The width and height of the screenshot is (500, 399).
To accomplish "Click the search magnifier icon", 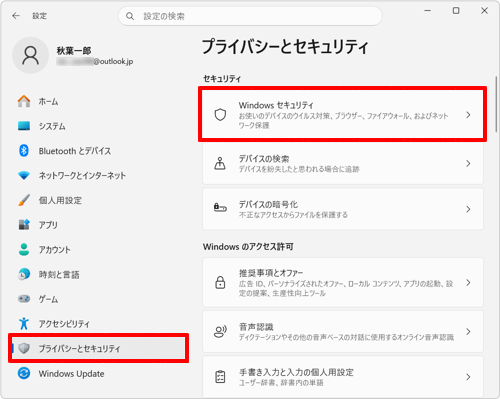I will [130, 16].
